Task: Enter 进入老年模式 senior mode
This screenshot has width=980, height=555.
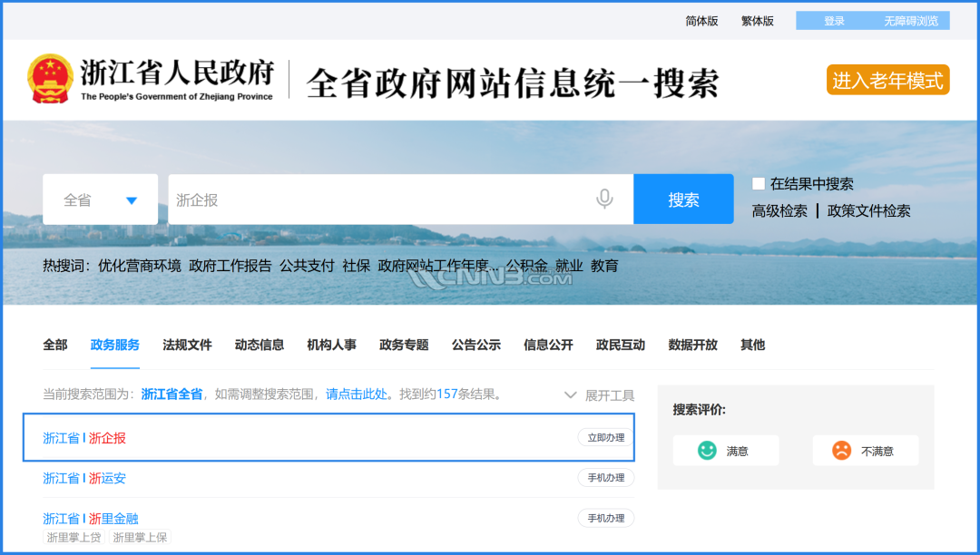Action: (887, 80)
